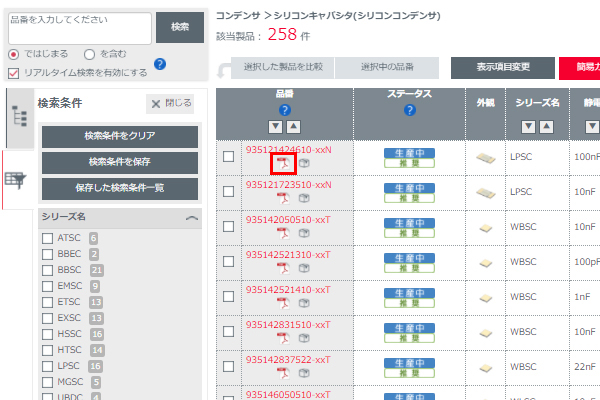600x400 pixels.
Task: Open the tree view sidebar icon
Action: pyautogui.click(x=17, y=115)
